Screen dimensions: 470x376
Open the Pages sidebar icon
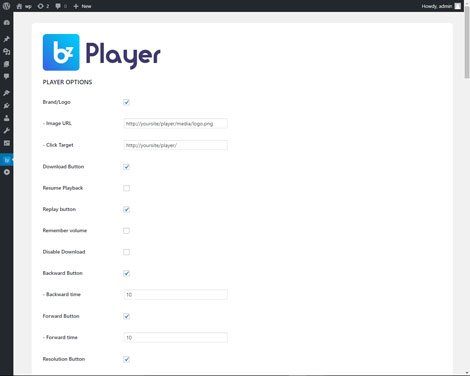pos(6,64)
